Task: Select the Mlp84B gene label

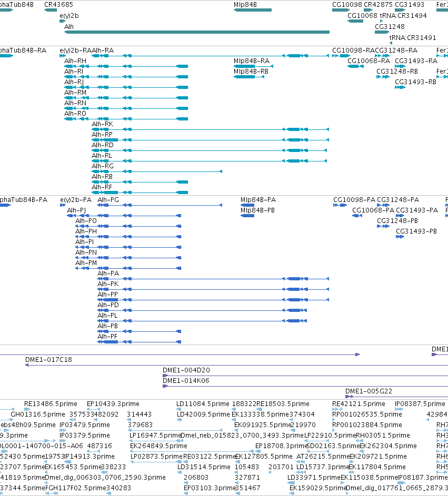Action: pyautogui.click(x=245, y=5)
